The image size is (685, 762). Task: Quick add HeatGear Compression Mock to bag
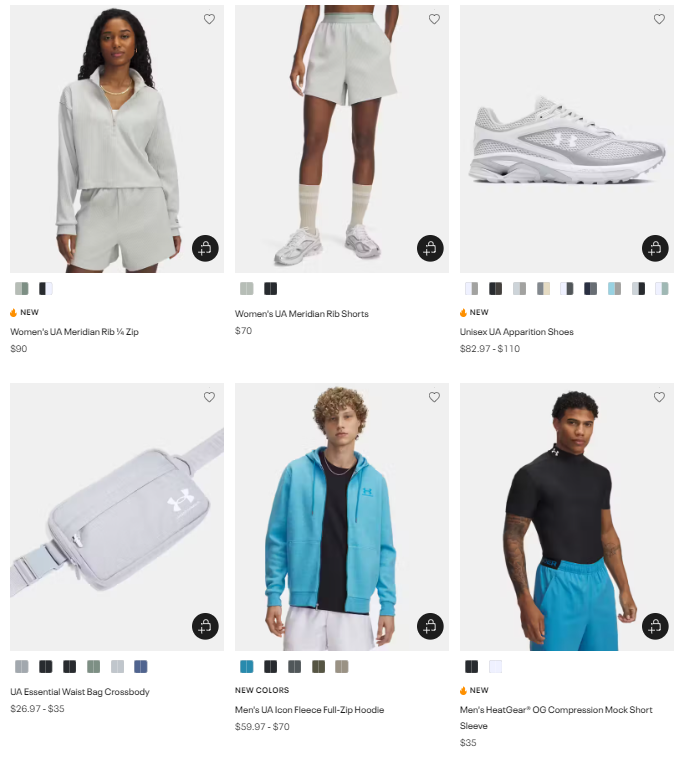point(655,626)
